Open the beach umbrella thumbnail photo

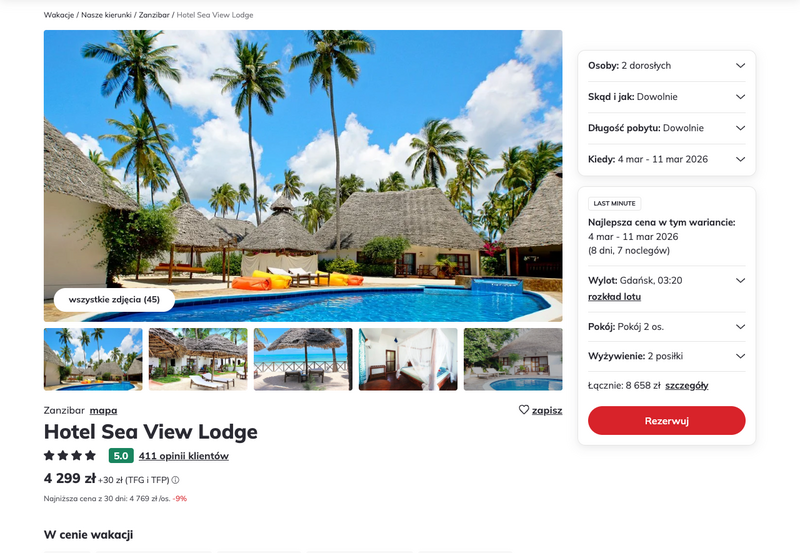303,359
